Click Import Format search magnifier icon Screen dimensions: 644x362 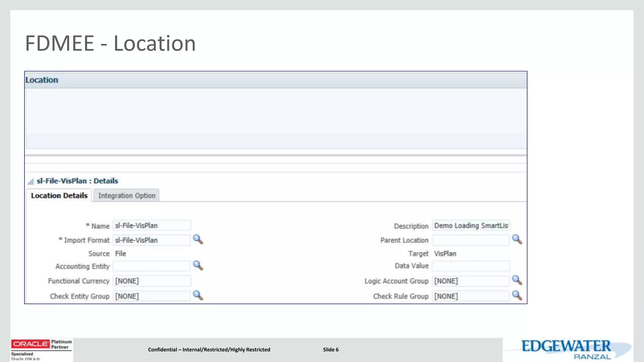click(x=198, y=239)
